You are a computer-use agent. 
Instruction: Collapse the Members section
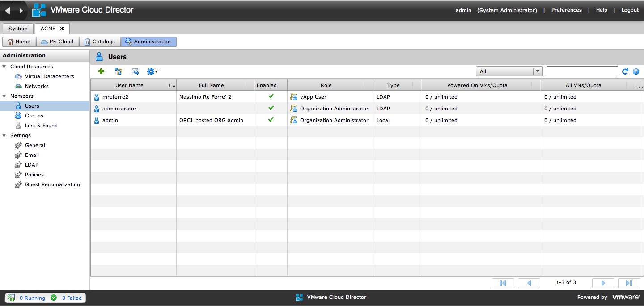(4, 96)
